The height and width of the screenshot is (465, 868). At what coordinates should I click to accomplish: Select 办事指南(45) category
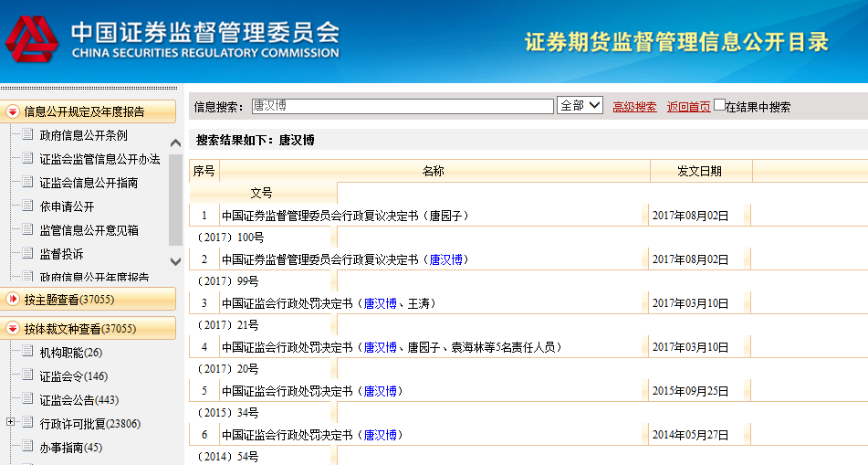pyautogui.click(x=71, y=448)
